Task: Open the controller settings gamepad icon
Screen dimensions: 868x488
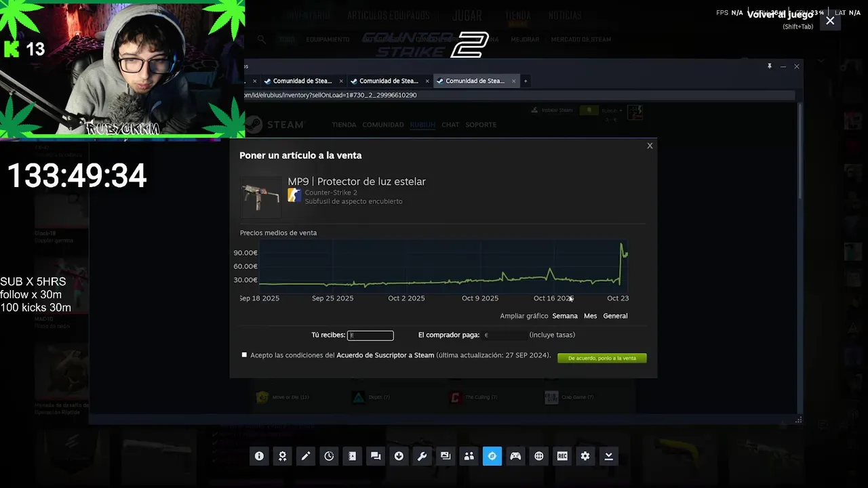Action: click(515, 456)
